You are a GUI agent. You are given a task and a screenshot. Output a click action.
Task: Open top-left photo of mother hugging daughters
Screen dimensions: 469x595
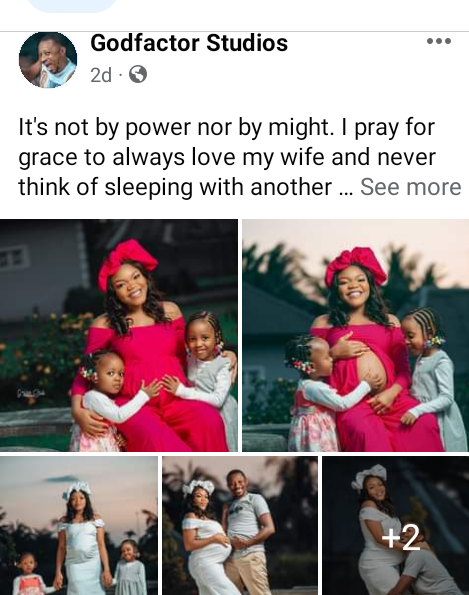(x=118, y=335)
